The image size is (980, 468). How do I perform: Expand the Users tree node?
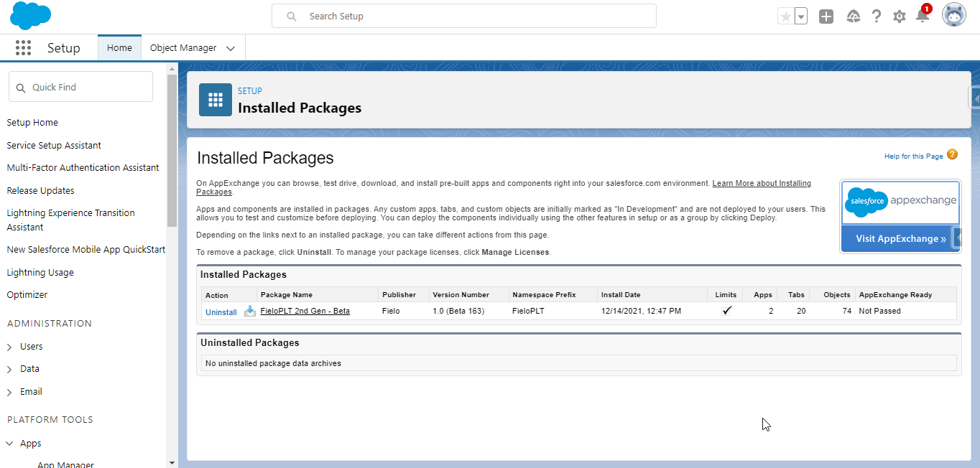[9, 347]
